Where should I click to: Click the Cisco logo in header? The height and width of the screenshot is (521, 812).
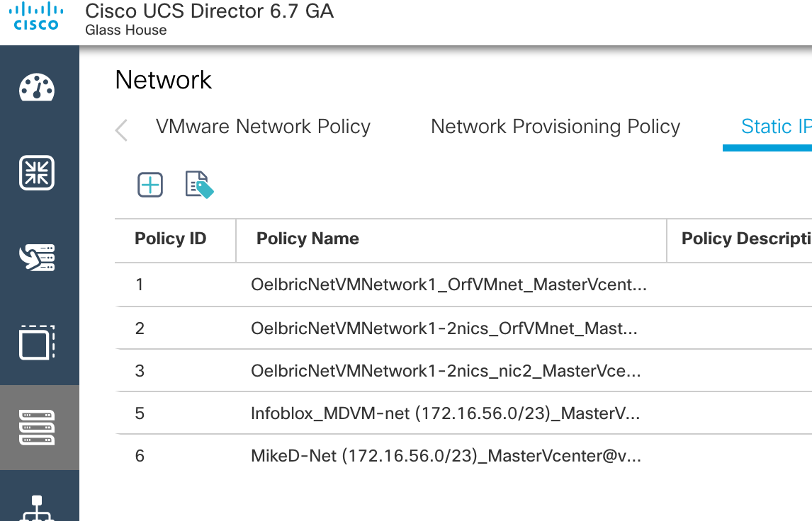click(x=36, y=17)
